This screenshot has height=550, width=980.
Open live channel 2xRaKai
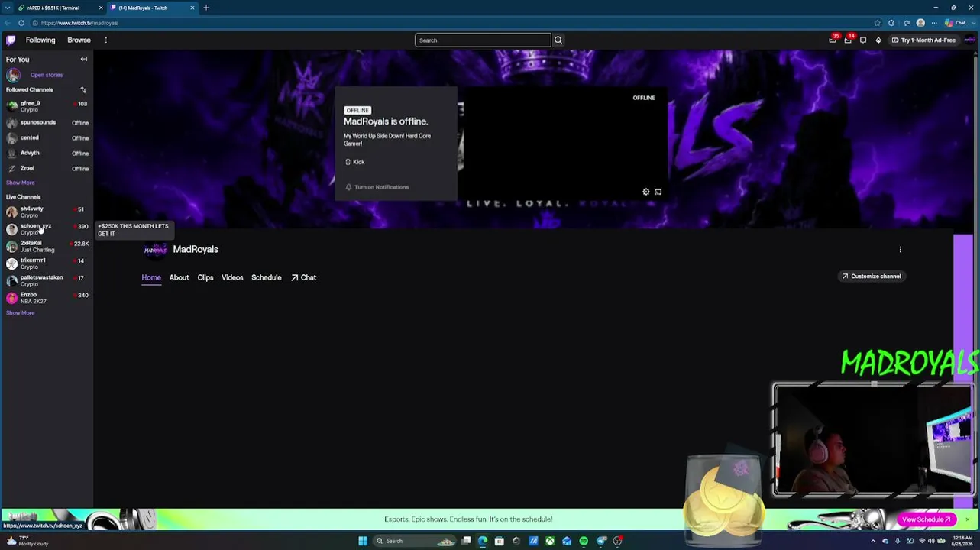click(47, 246)
